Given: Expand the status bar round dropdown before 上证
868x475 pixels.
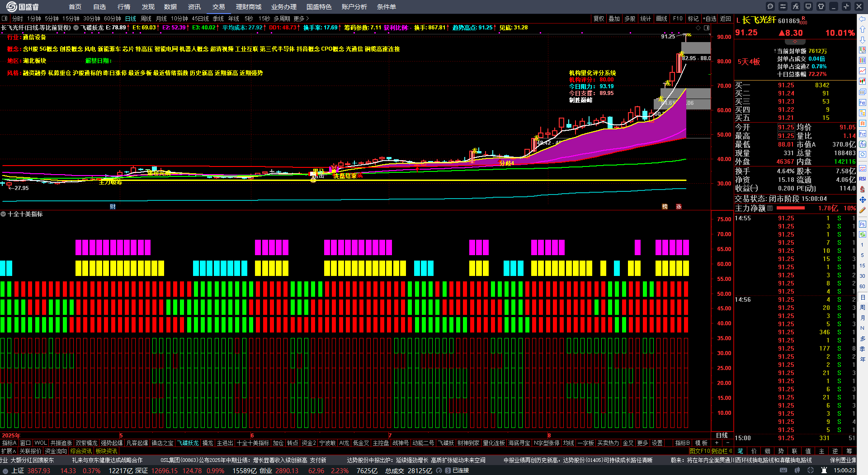Looking at the screenshot, I should pyautogui.click(x=5, y=470).
